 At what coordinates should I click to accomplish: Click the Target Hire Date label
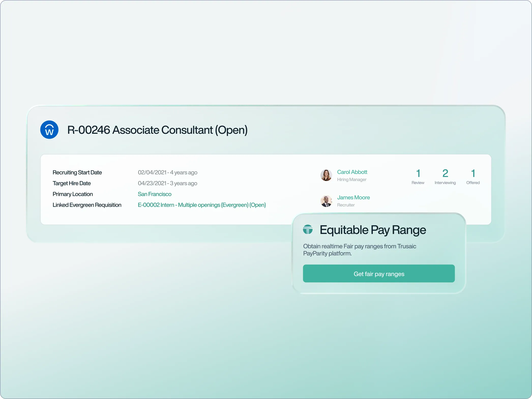pyautogui.click(x=71, y=183)
